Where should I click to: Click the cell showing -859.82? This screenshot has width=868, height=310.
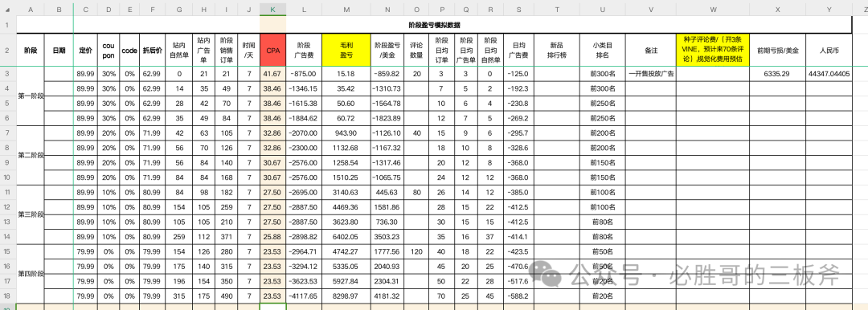click(387, 74)
